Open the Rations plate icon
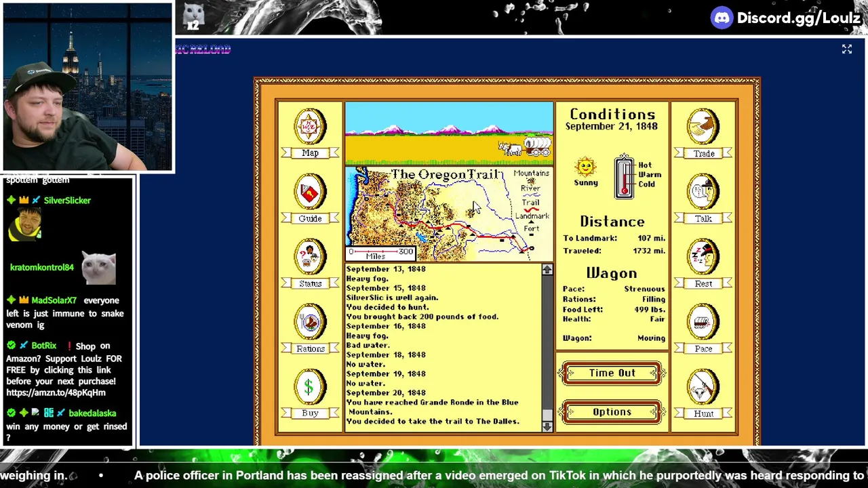 pos(310,322)
